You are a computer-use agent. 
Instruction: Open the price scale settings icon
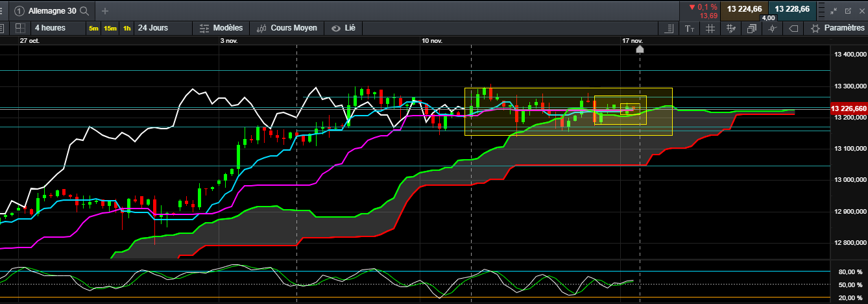click(x=669, y=29)
